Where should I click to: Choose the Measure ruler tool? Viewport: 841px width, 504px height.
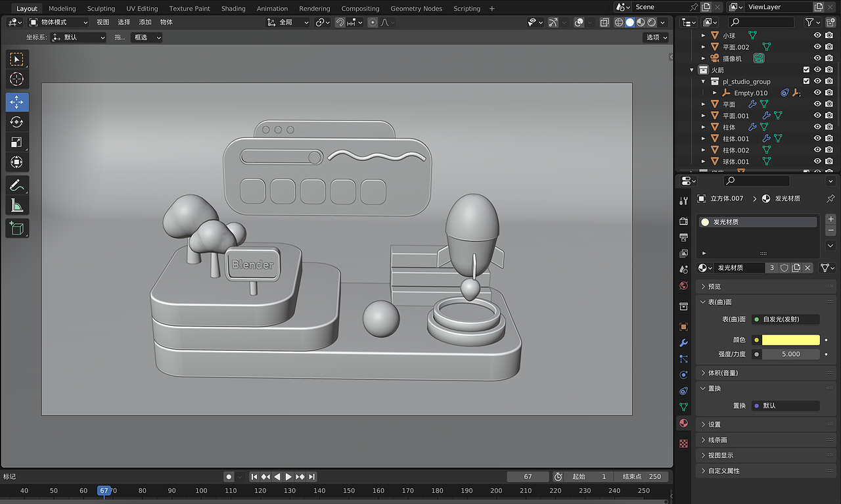tap(17, 206)
